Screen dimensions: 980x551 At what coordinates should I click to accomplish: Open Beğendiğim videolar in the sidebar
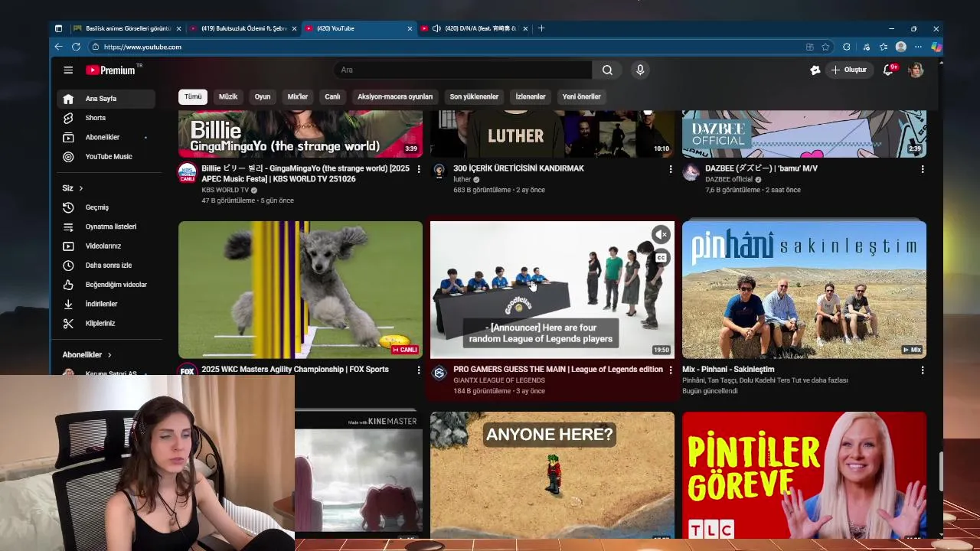[106, 285]
